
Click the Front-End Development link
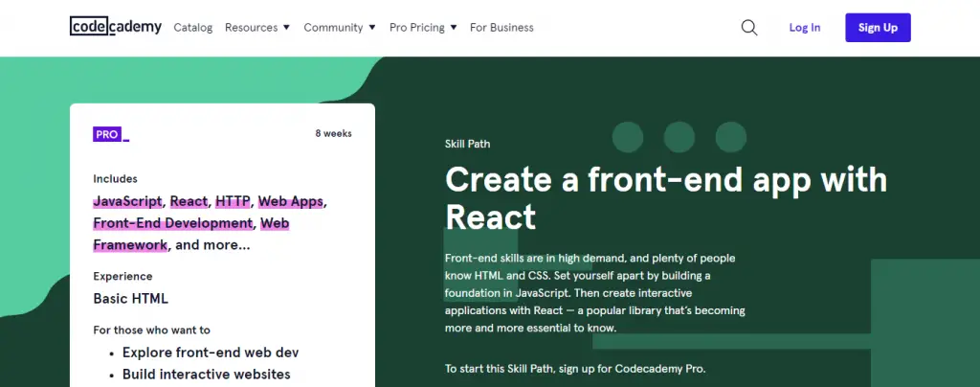pos(172,223)
